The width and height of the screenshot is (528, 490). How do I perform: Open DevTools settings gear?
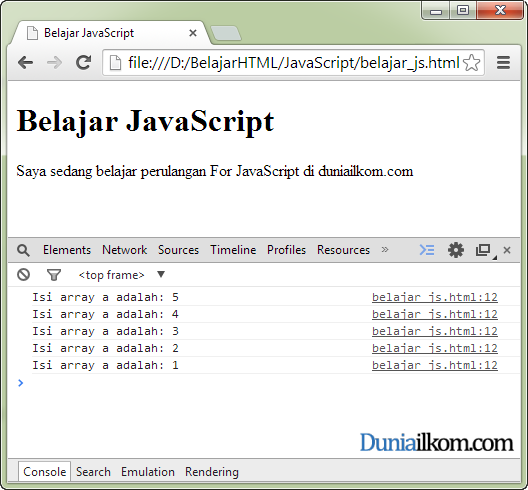click(456, 250)
